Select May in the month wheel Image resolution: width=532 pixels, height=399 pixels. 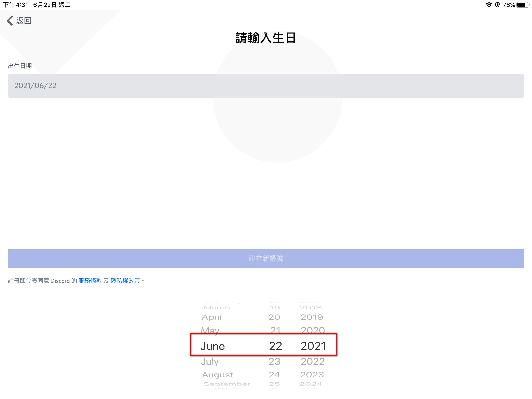pos(210,330)
